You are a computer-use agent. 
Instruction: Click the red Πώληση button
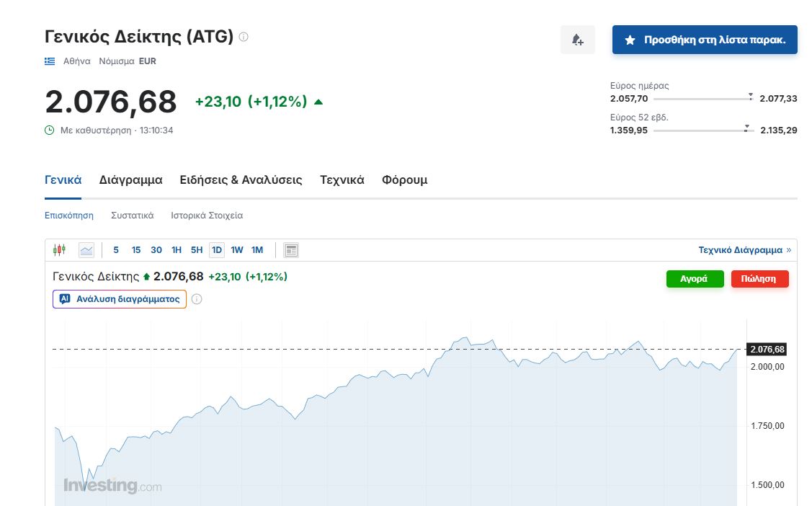[x=759, y=279]
